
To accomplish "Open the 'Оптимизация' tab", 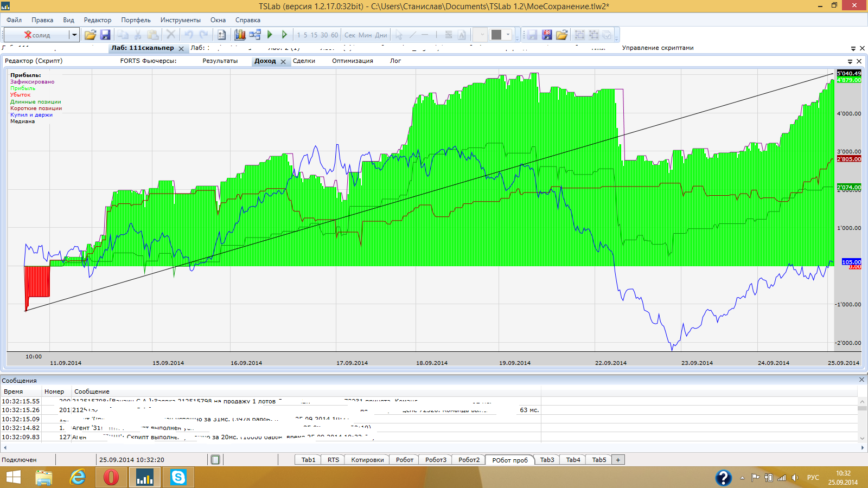I will coord(353,61).
